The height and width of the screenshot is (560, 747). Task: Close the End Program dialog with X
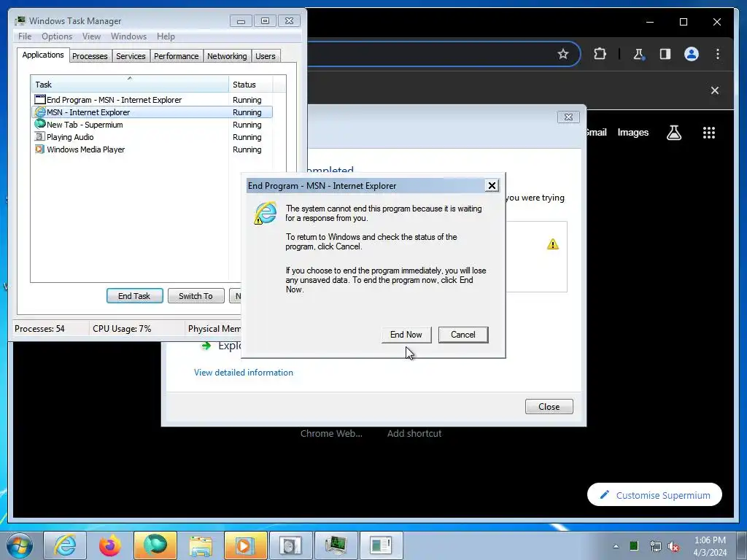click(492, 186)
